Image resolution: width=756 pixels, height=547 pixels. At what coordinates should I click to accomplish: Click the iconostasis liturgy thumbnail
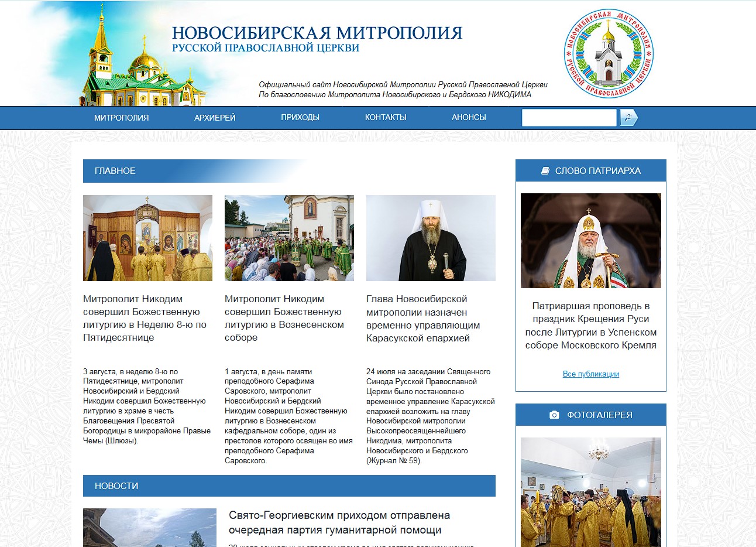tap(147, 238)
